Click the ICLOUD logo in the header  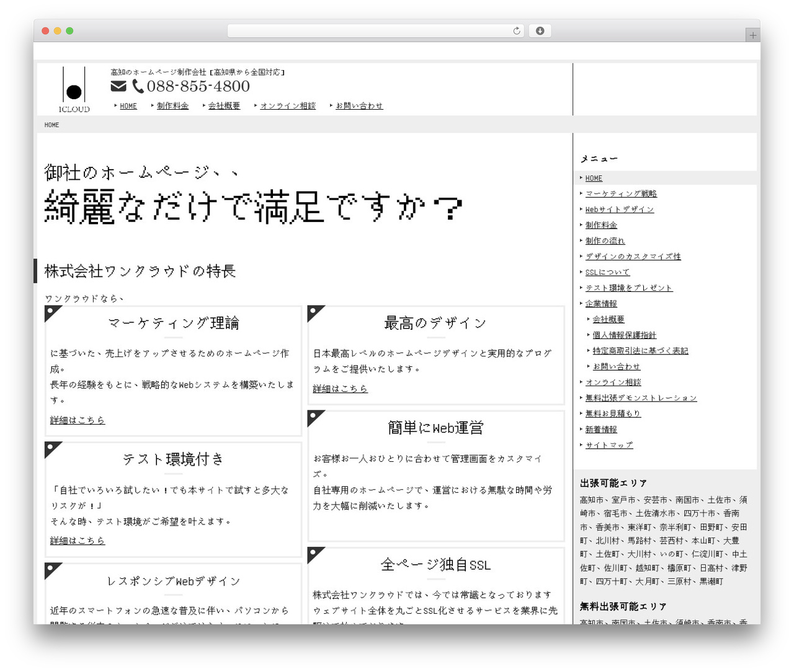coord(74,90)
